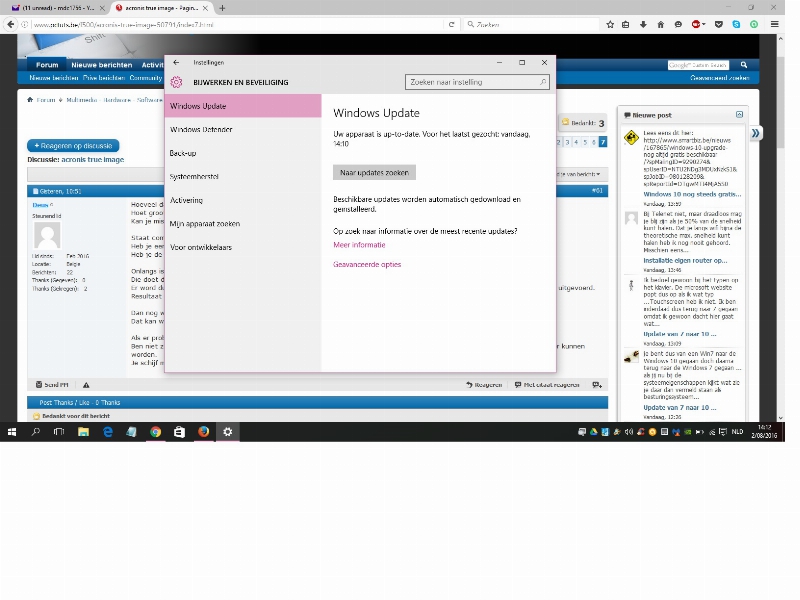The height and width of the screenshot is (600, 800).
Task: Select Activering in the settings sidebar
Action: point(243,200)
